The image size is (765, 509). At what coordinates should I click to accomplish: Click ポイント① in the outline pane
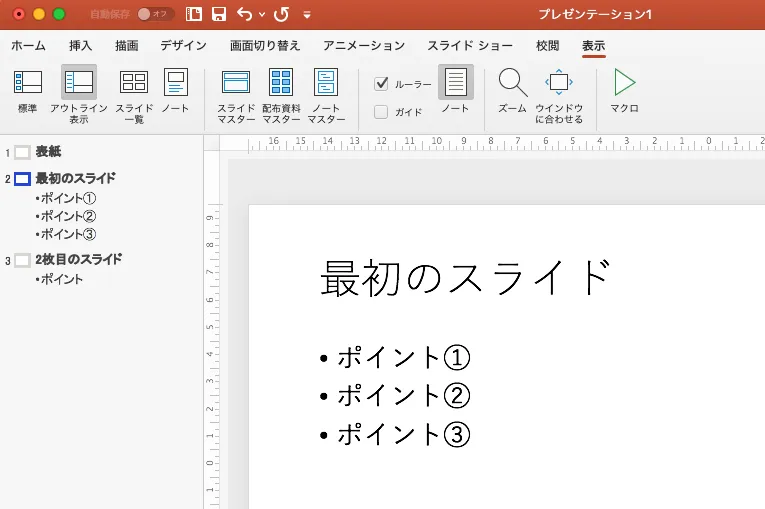(x=66, y=198)
